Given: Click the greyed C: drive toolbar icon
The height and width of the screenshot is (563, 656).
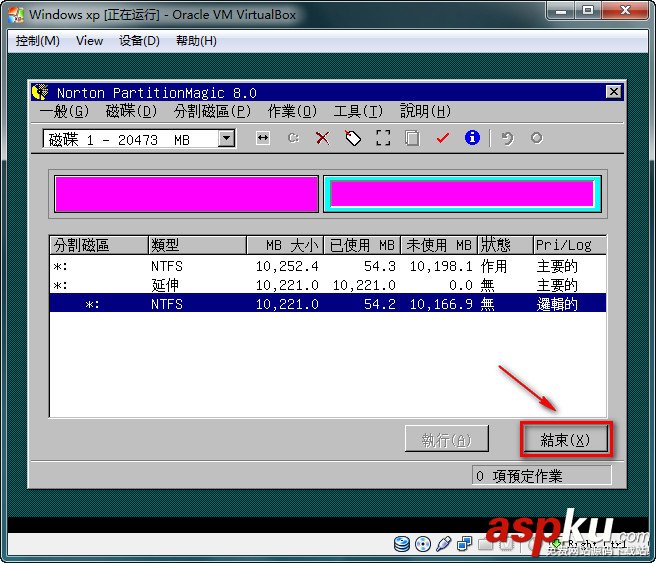Looking at the screenshot, I should pos(293,138).
